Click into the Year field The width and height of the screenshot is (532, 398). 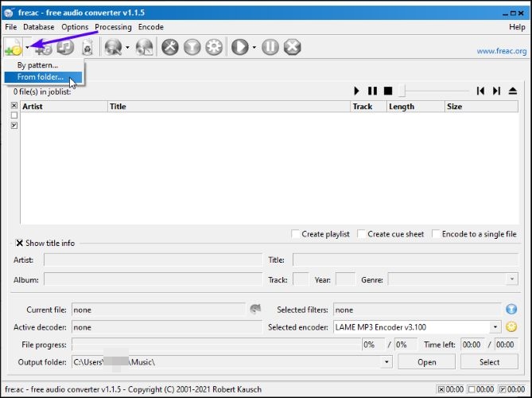345,279
